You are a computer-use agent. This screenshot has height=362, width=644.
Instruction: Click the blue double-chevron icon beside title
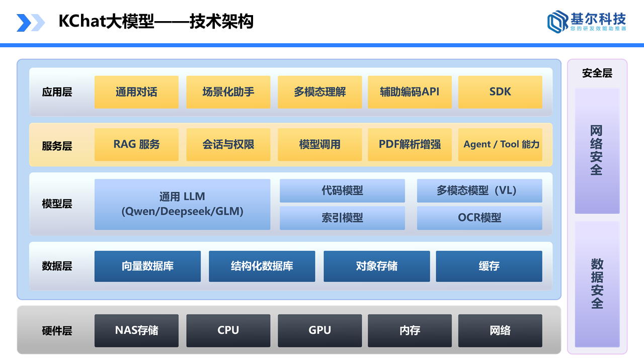30,23
